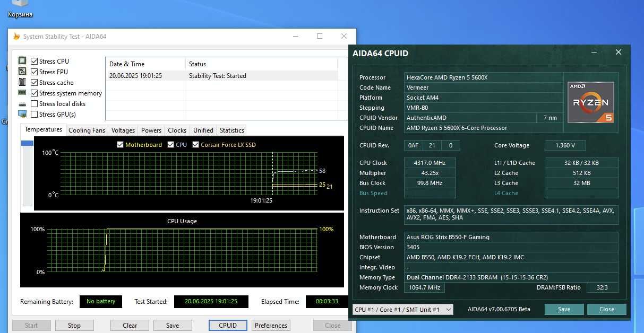This screenshot has height=333, width=644.
Task: Click 'Asus ROG Strix B550-F Gaming' motherboard value
Action: pos(511,237)
